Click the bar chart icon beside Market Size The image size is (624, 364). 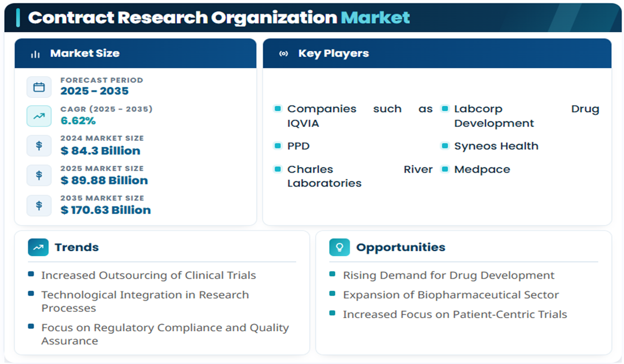[x=35, y=54]
